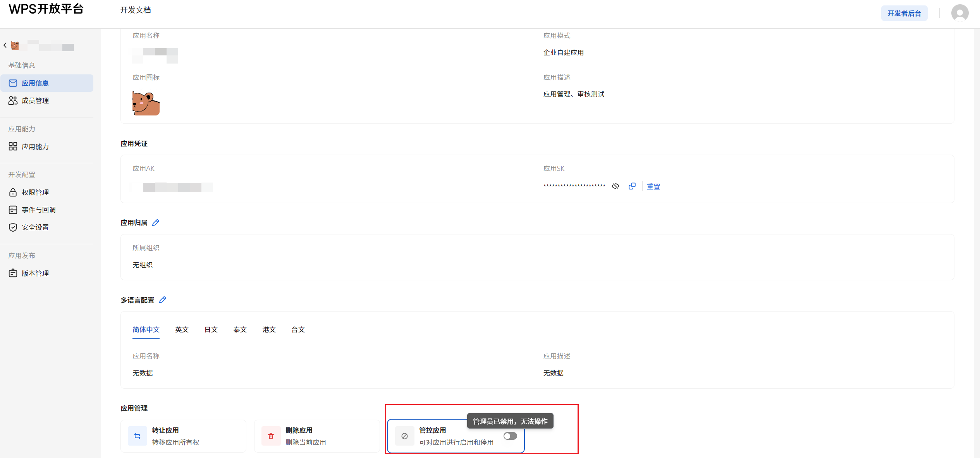Select 成员管理 in the sidebar
980x458 pixels.
(x=35, y=100)
